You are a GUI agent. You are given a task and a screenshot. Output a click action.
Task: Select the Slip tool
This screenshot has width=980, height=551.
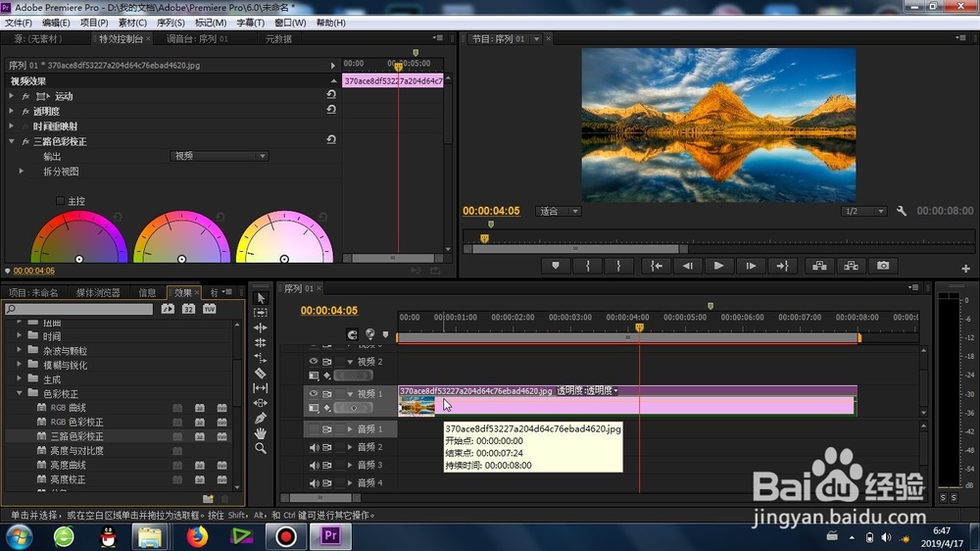261,388
